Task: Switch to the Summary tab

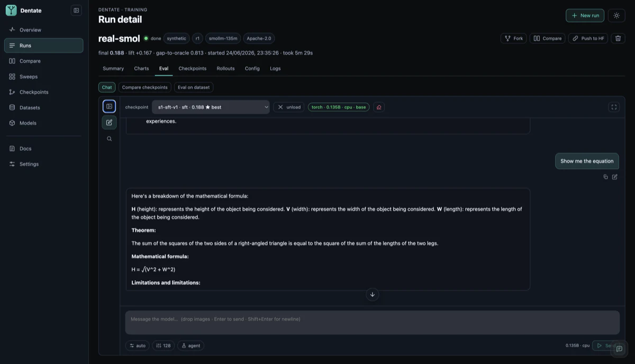Action: (113, 69)
